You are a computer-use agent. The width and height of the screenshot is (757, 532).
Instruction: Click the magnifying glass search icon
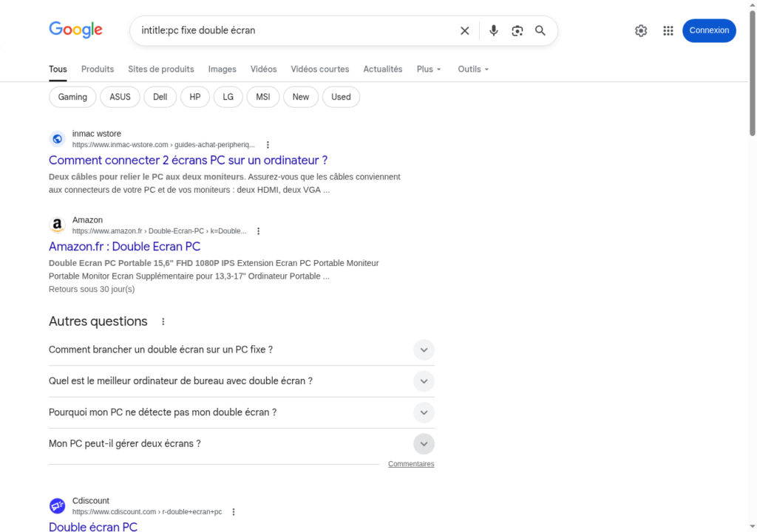[x=540, y=30]
